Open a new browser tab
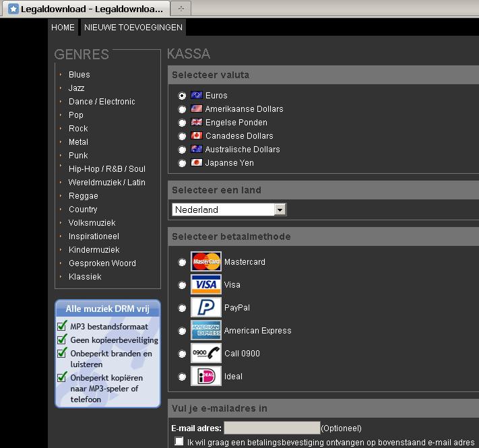 [181, 9]
